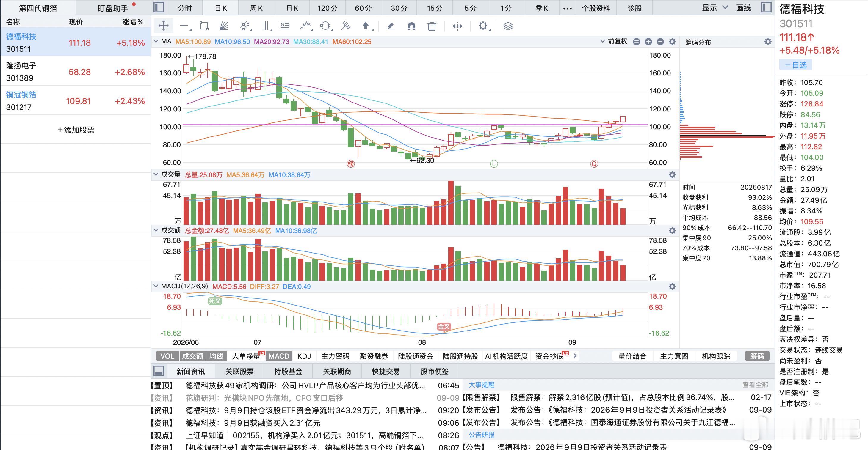Open the 主力意图 button
Viewport: 868px width, 450px height.
coord(674,356)
